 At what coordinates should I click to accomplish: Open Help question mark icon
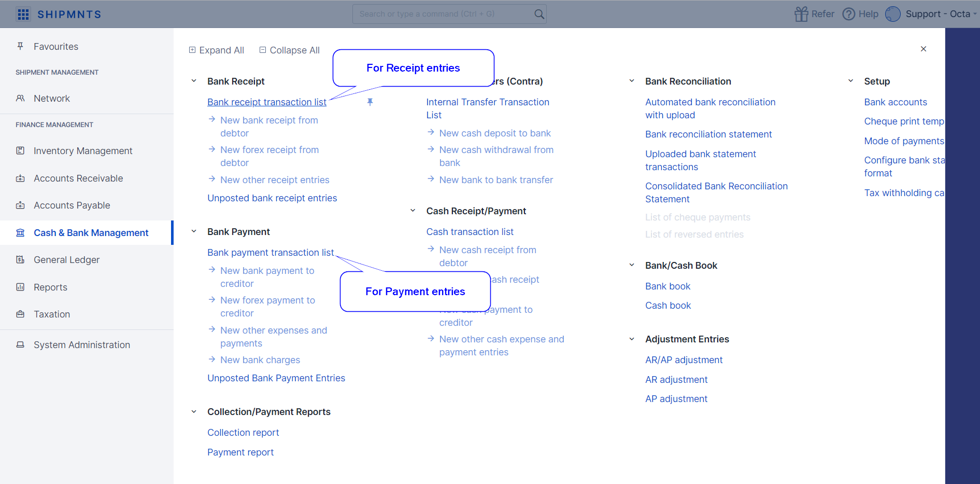pos(848,14)
